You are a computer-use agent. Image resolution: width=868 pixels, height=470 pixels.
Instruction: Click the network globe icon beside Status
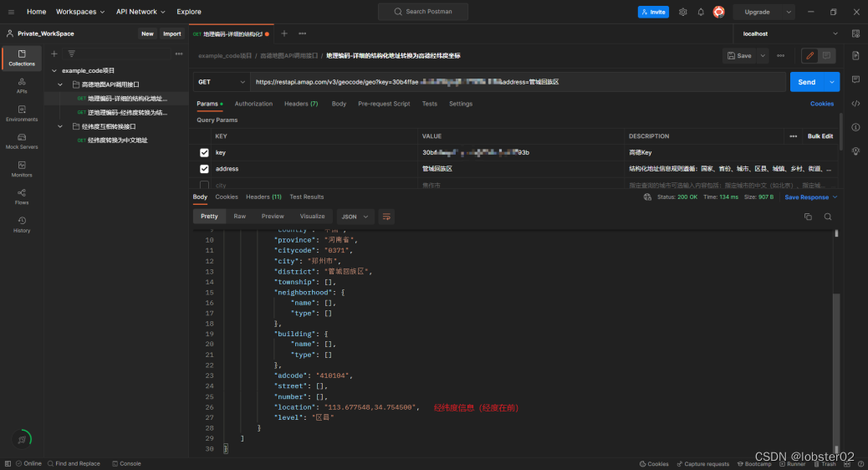click(647, 197)
